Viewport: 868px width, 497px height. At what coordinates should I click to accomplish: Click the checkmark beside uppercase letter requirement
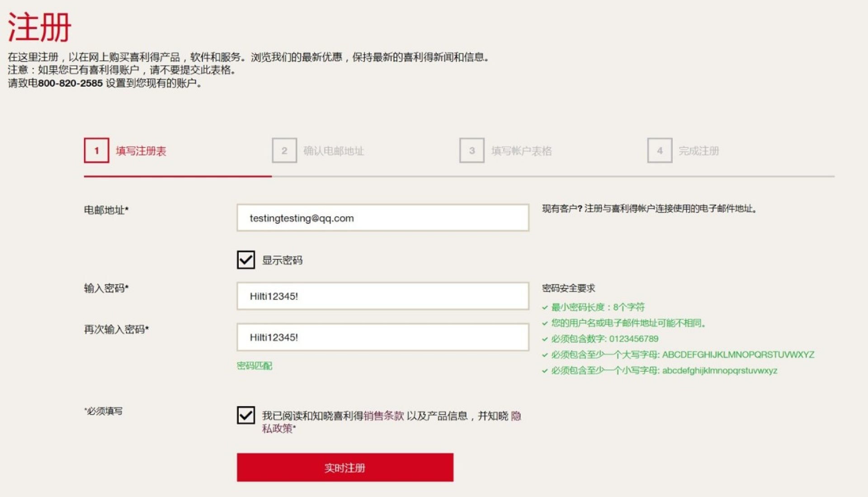(x=545, y=355)
